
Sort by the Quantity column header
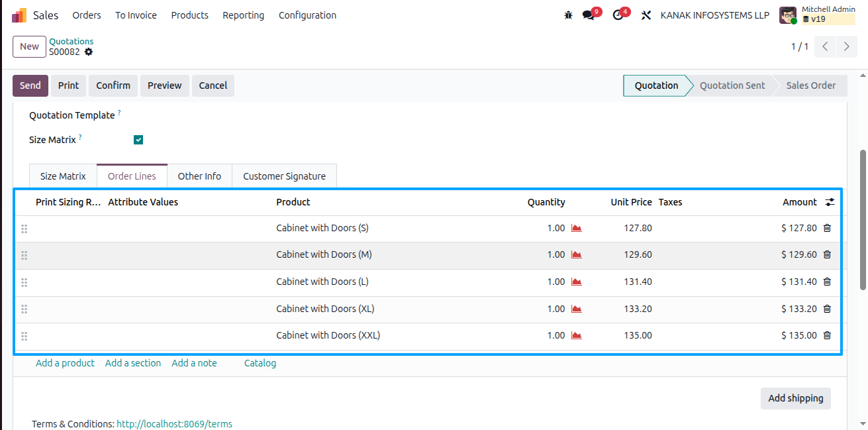click(x=546, y=202)
